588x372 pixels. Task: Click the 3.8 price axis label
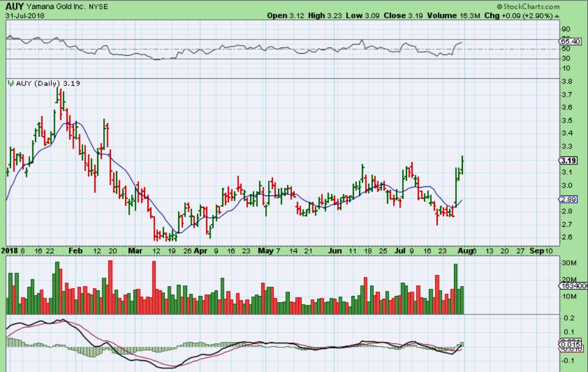tap(567, 82)
